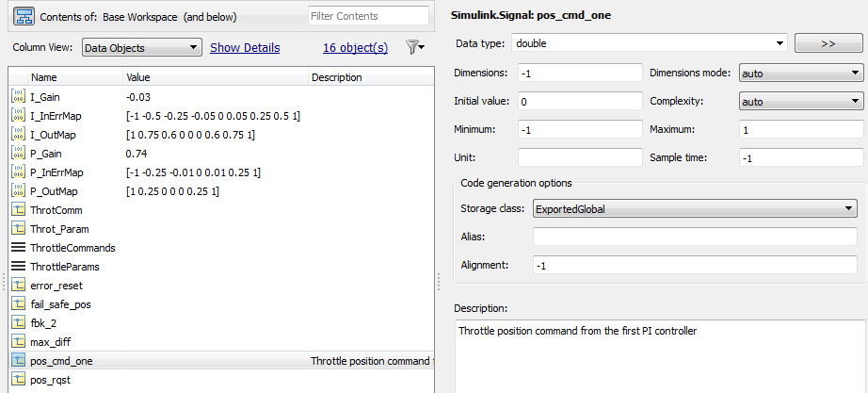Open the Column View dropdown
868x393 pixels.
click(x=140, y=47)
